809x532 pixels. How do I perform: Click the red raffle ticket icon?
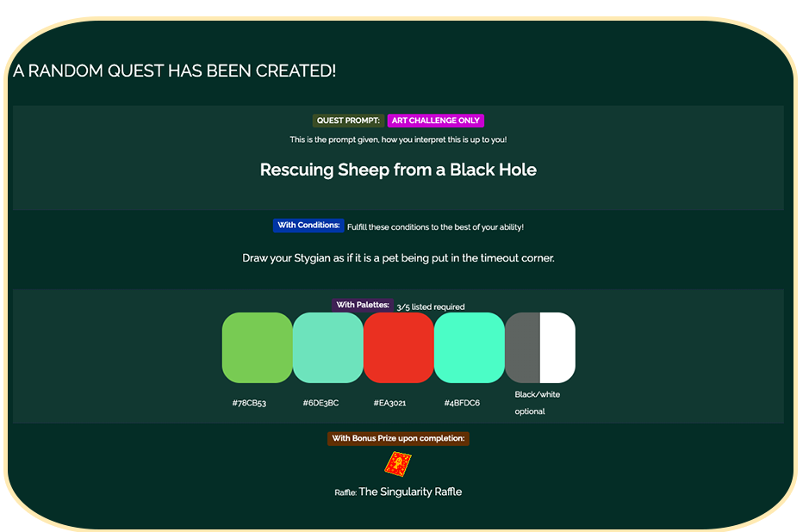[x=397, y=465]
